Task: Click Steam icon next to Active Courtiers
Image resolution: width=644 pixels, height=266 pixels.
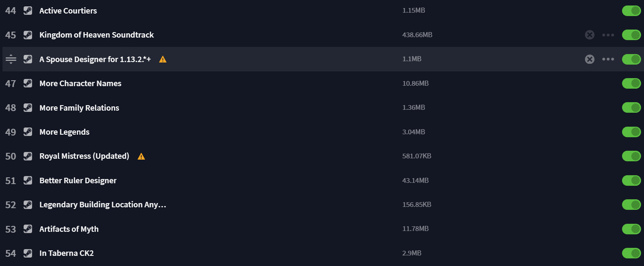Action: (28, 11)
